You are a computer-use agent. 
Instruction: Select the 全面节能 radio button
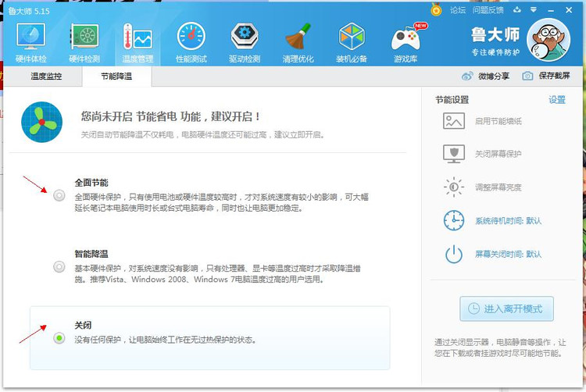point(59,195)
